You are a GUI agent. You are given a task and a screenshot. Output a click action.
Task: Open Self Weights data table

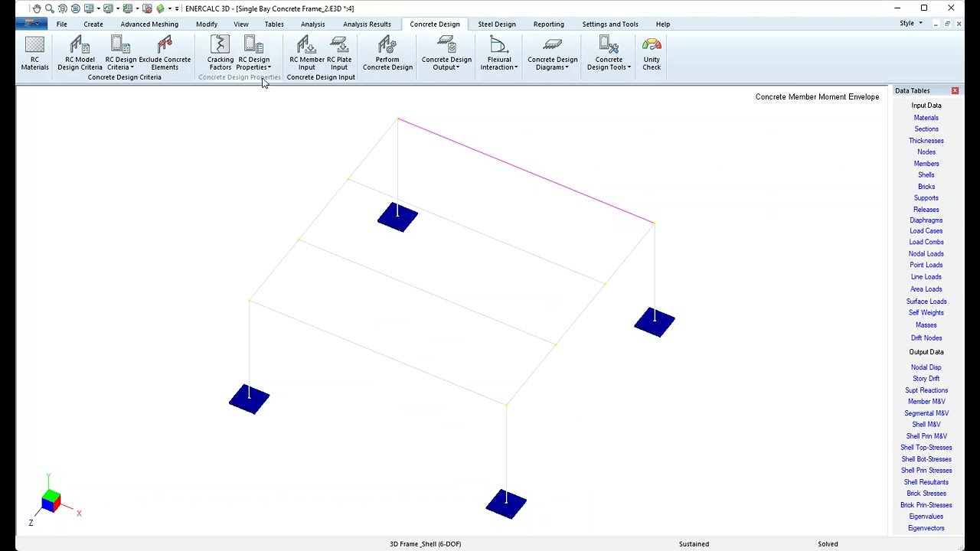(926, 313)
